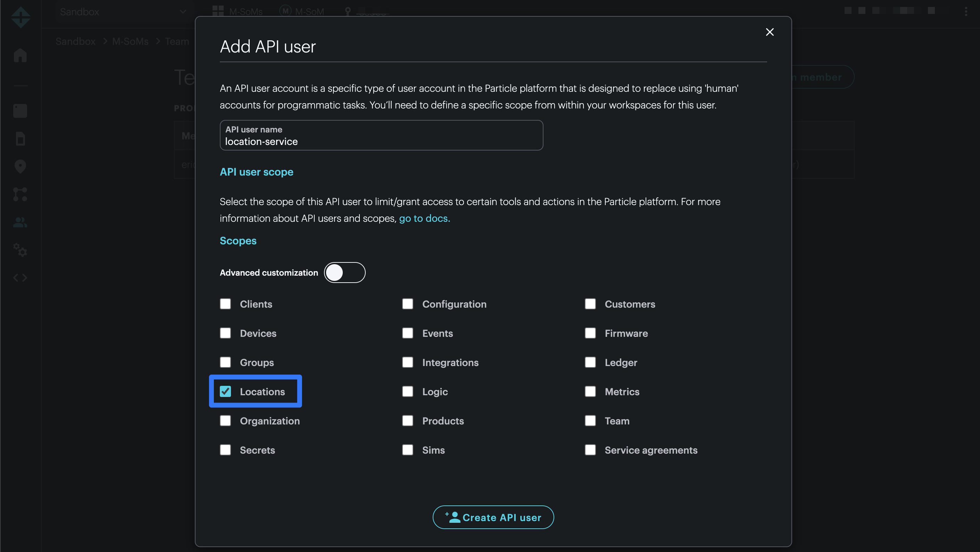Click the home icon in sidebar
Viewport: 980px width, 552px height.
20,56
